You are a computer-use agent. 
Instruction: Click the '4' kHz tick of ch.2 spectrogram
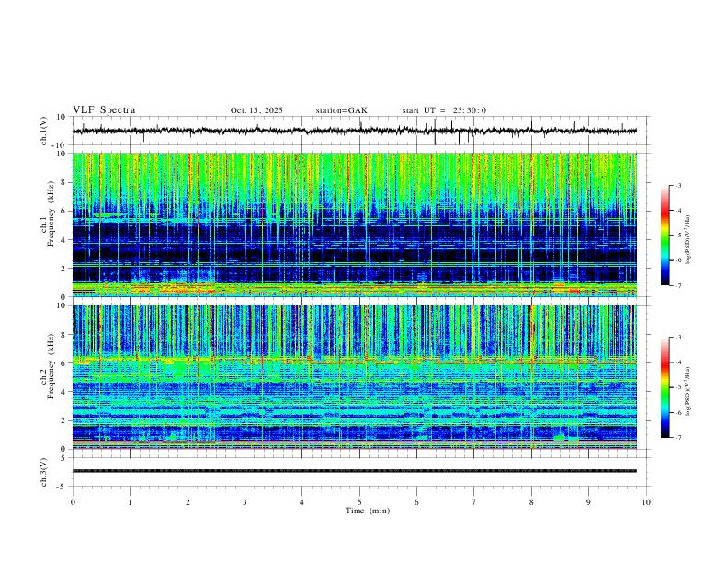coord(63,392)
